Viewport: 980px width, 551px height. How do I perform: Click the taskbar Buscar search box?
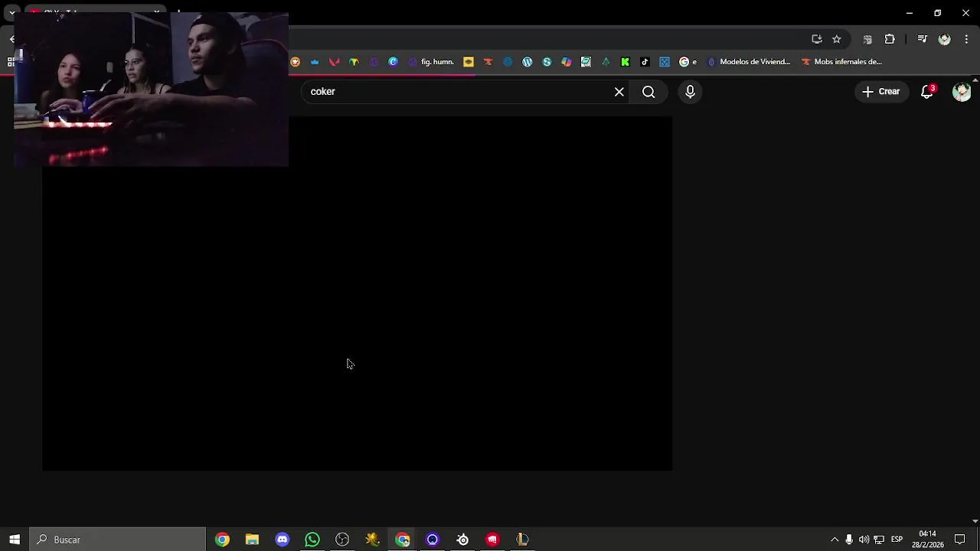118,540
